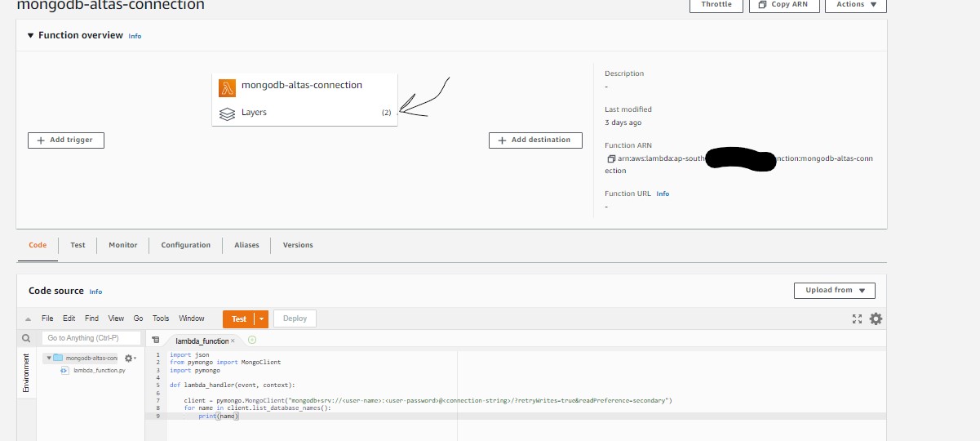The image size is (980, 441).
Task: Click the orange Lambda function icon
Action: (x=227, y=87)
